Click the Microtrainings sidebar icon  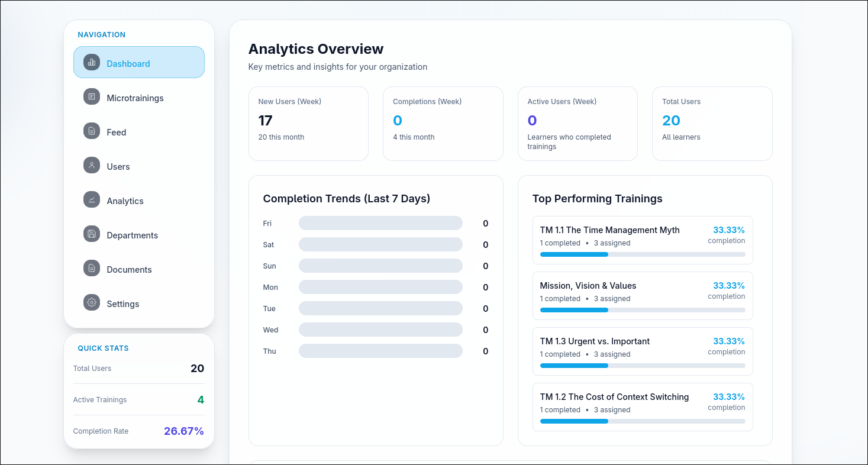click(x=92, y=96)
